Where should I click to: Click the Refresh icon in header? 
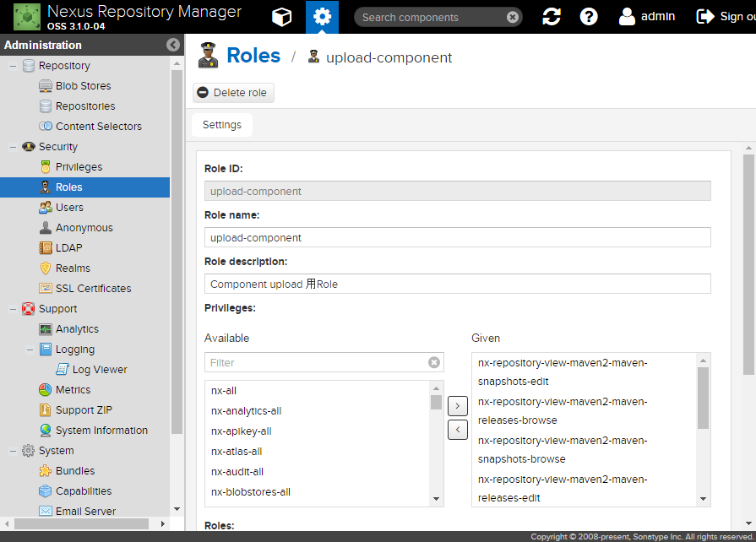pyautogui.click(x=551, y=17)
